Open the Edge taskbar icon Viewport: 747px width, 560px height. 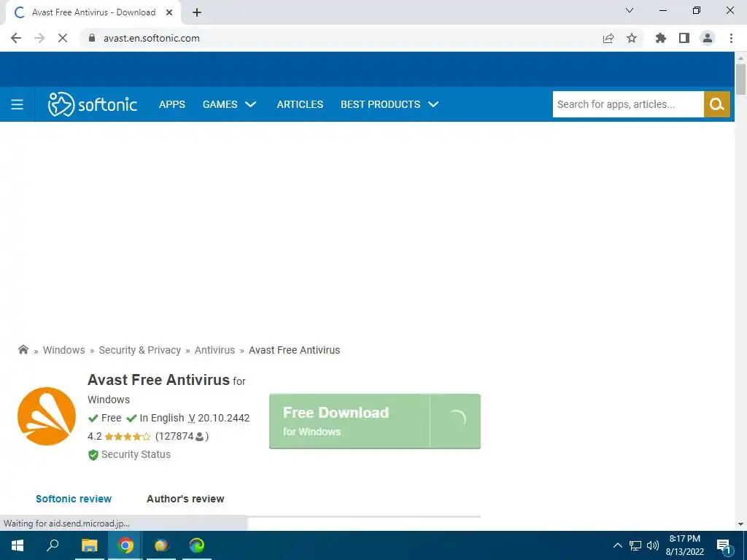tap(196, 545)
